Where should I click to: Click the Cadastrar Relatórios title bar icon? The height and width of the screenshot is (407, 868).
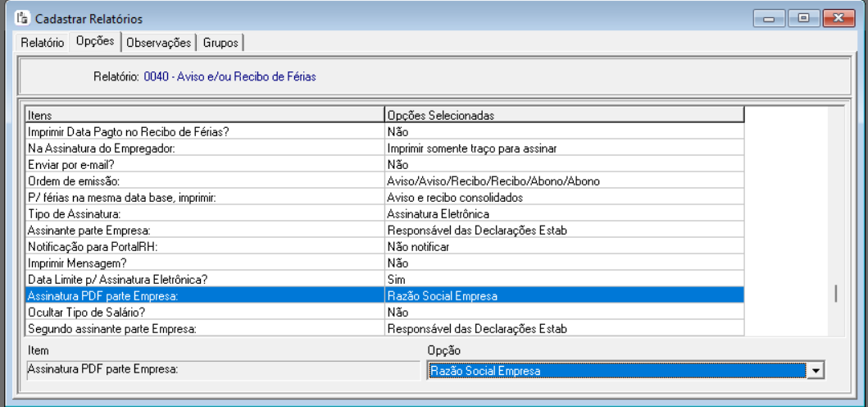[22, 17]
